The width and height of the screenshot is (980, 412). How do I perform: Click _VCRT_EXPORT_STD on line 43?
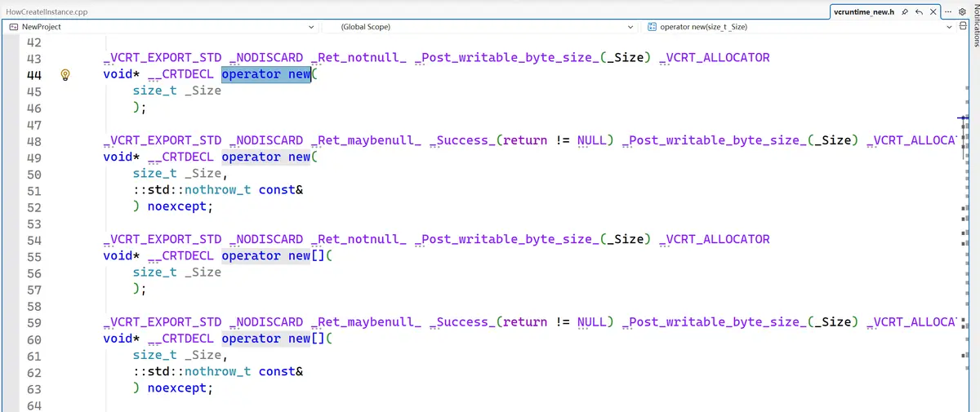(163, 58)
